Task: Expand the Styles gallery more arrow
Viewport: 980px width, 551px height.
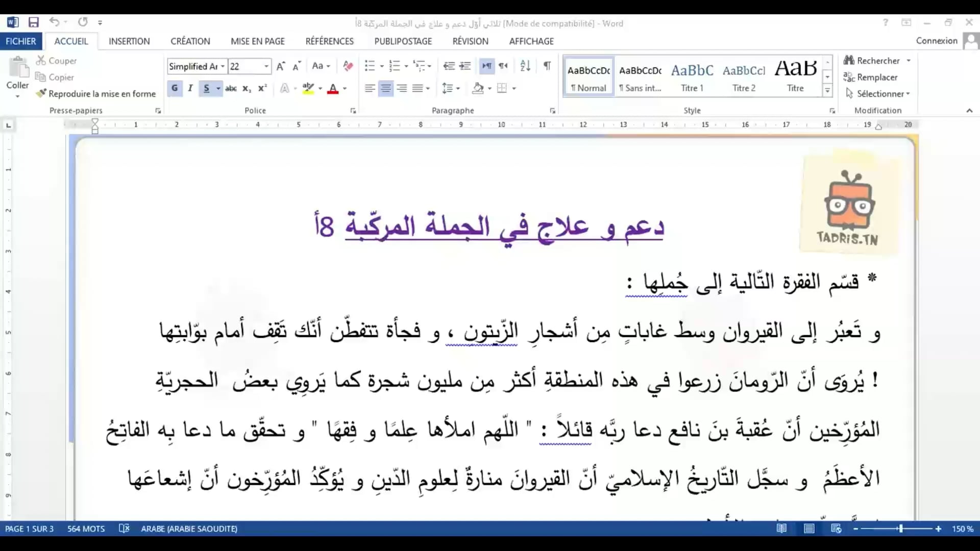Action: 827,91
